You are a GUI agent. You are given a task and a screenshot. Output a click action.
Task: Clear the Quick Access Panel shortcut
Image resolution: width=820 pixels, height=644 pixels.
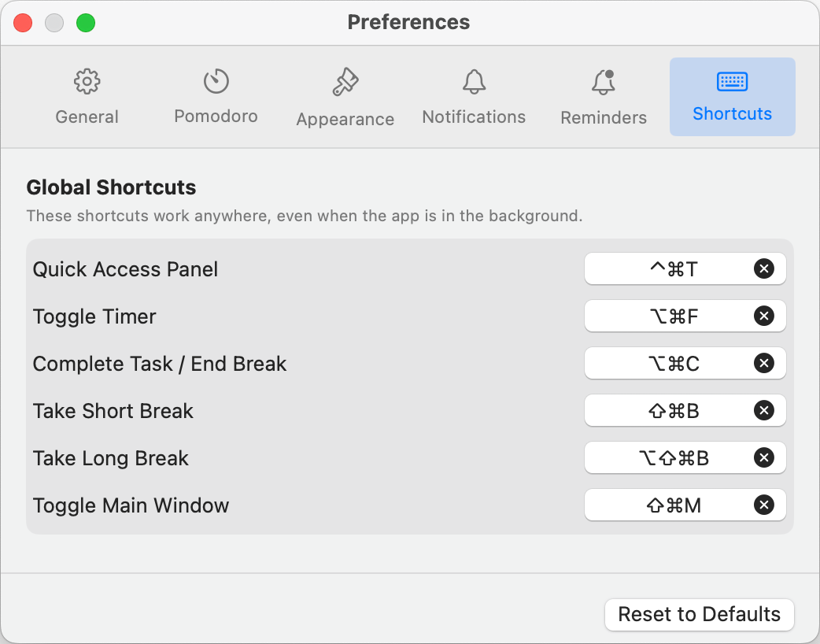(x=763, y=269)
